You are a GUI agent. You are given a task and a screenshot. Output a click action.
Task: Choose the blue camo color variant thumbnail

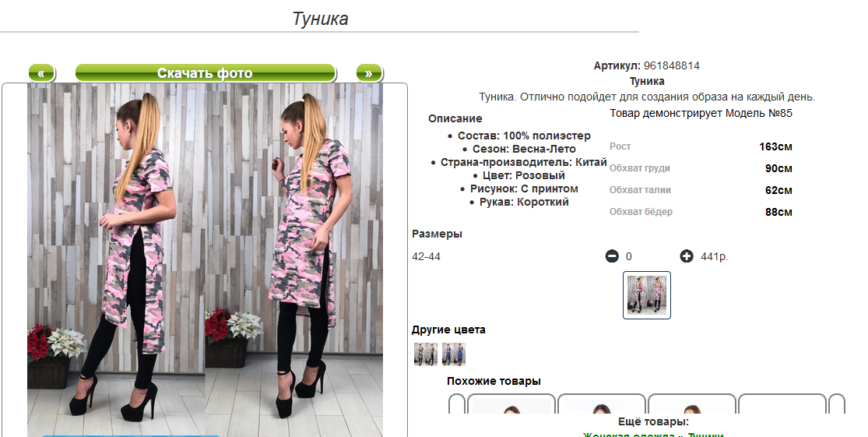[x=453, y=354]
